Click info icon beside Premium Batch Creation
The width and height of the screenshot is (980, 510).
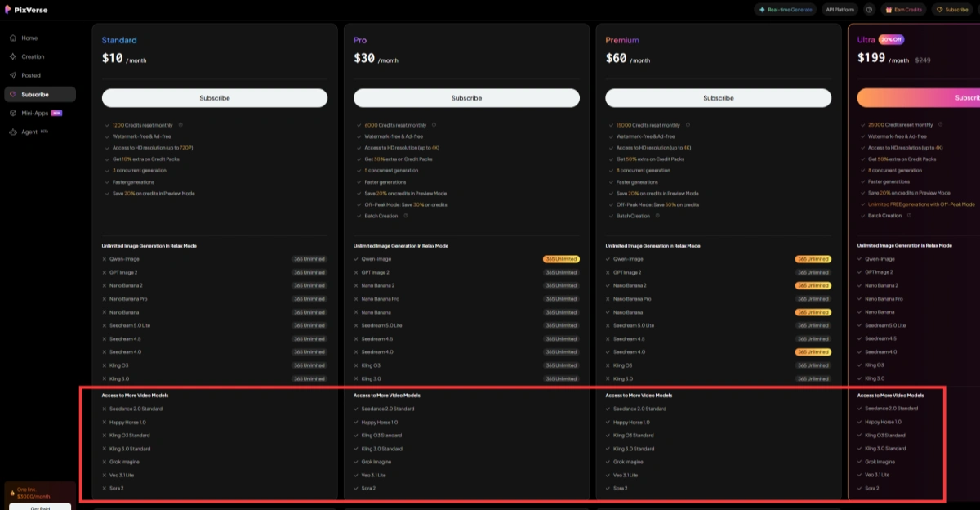point(657,216)
